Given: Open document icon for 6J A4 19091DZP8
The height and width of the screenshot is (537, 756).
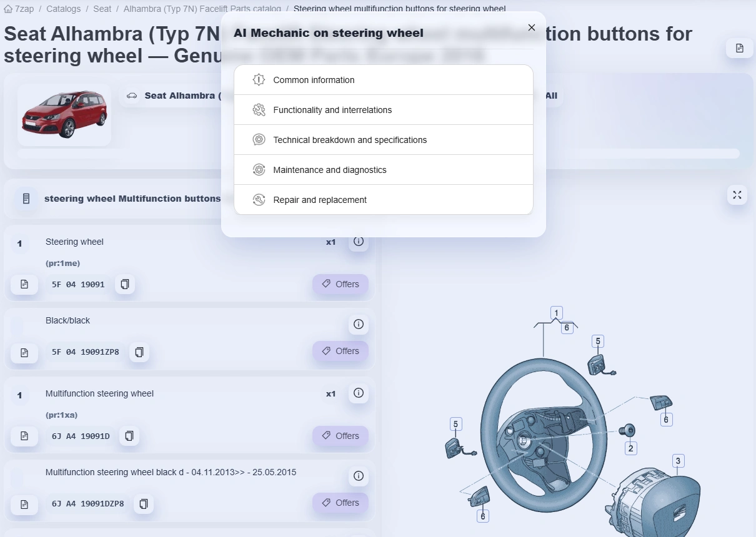Looking at the screenshot, I should coord(24,503).
